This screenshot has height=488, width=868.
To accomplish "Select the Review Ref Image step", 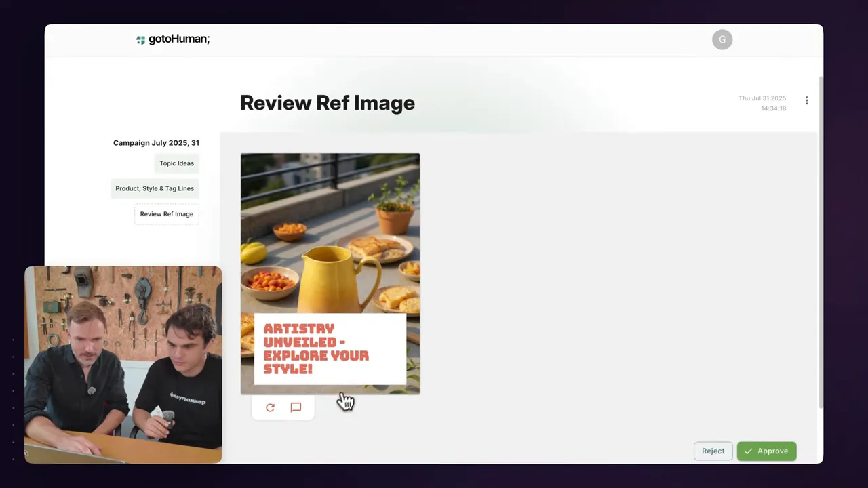I will pos(166,213).
